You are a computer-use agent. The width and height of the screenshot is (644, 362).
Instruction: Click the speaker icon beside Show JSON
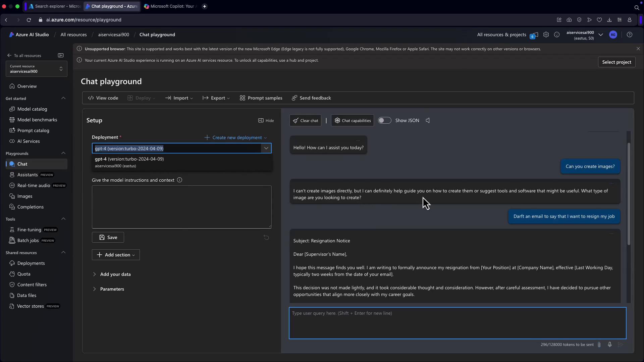428,120
